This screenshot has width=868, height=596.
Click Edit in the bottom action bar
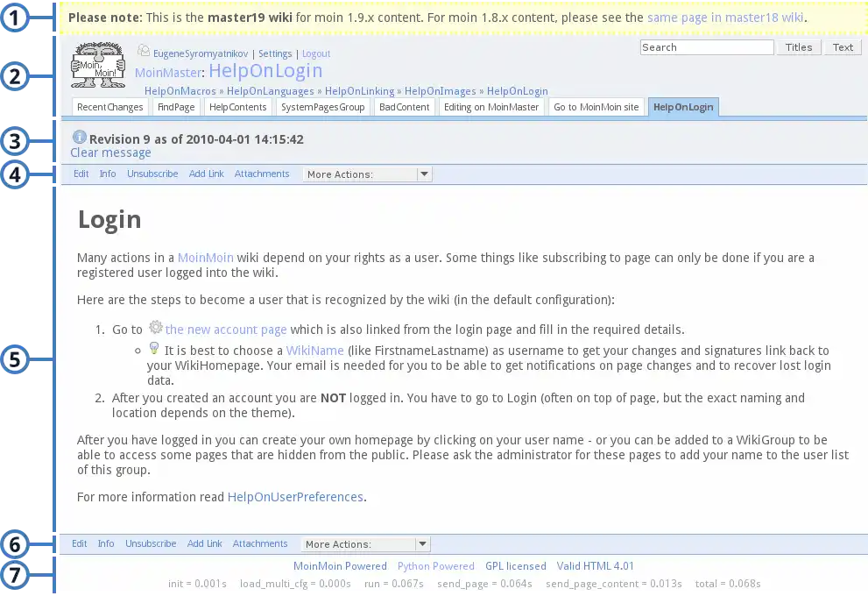(80, 544)
